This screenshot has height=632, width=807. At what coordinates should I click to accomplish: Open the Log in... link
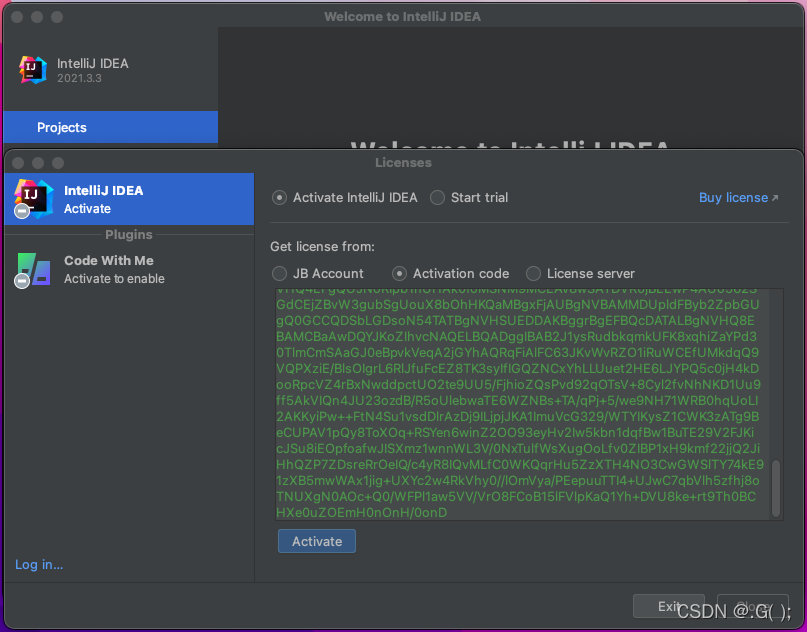pyautogui.click(x=39, y=565)
